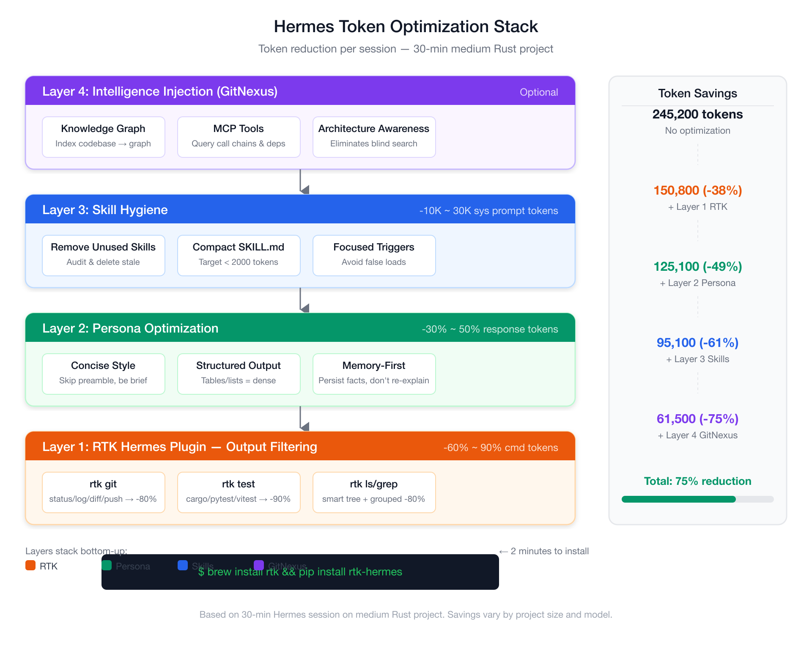The image size is (812, 660).
Task: Click the Layer 1 RTK Hermes Plugin header
Action: point(300,446)
